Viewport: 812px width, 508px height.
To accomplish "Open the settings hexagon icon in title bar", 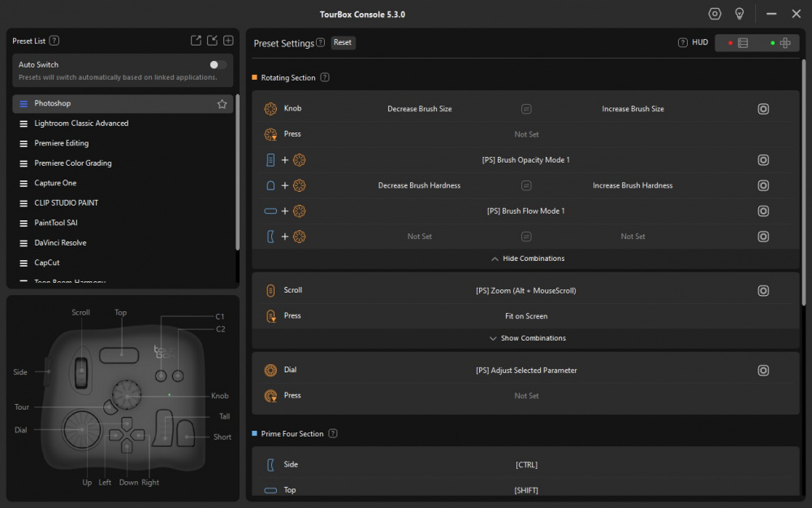I will [x=715, y=14].
